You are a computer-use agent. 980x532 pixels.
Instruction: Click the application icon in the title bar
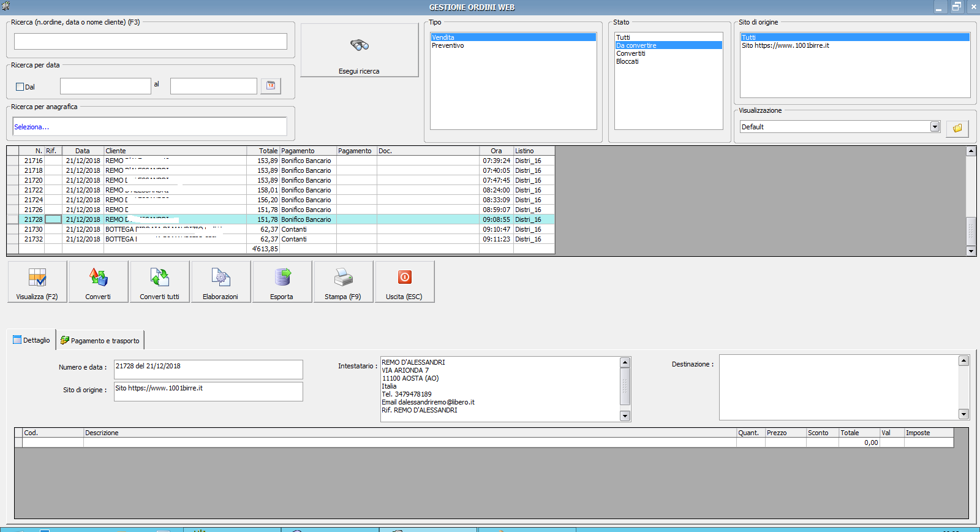(6, 7)
